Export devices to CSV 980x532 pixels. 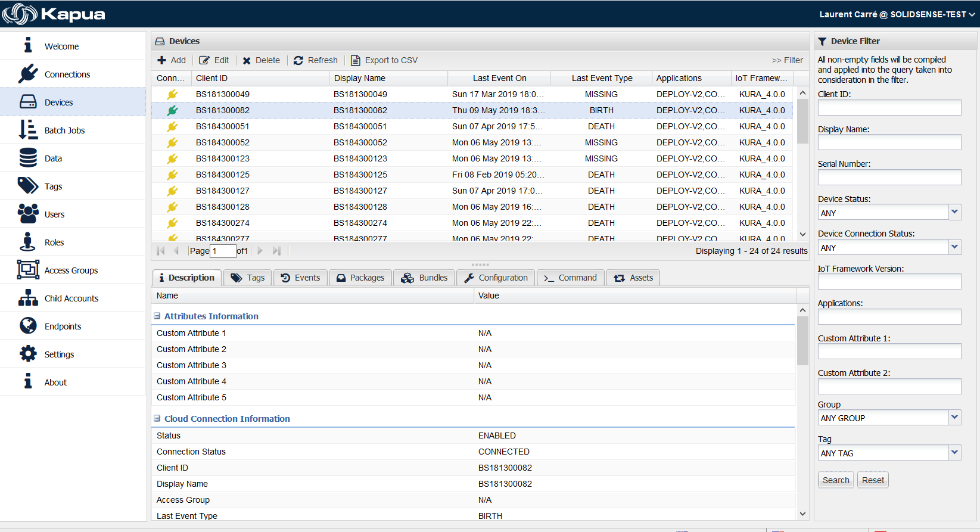(x=384, y=60)
